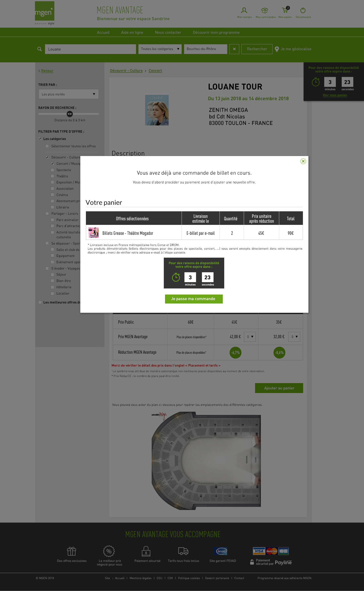364x591 pixels.
Task: Close the cart popup dialog
Action: 303,161
